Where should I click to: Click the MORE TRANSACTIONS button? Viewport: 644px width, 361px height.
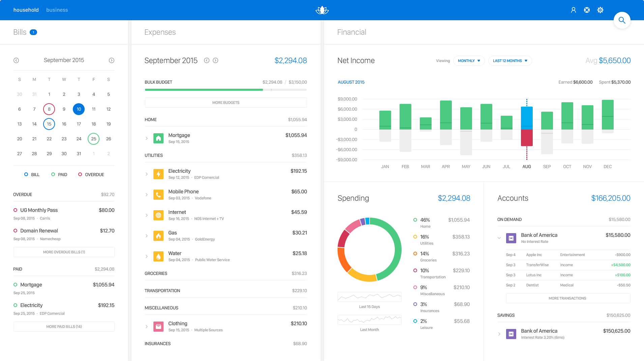[568, 298]
